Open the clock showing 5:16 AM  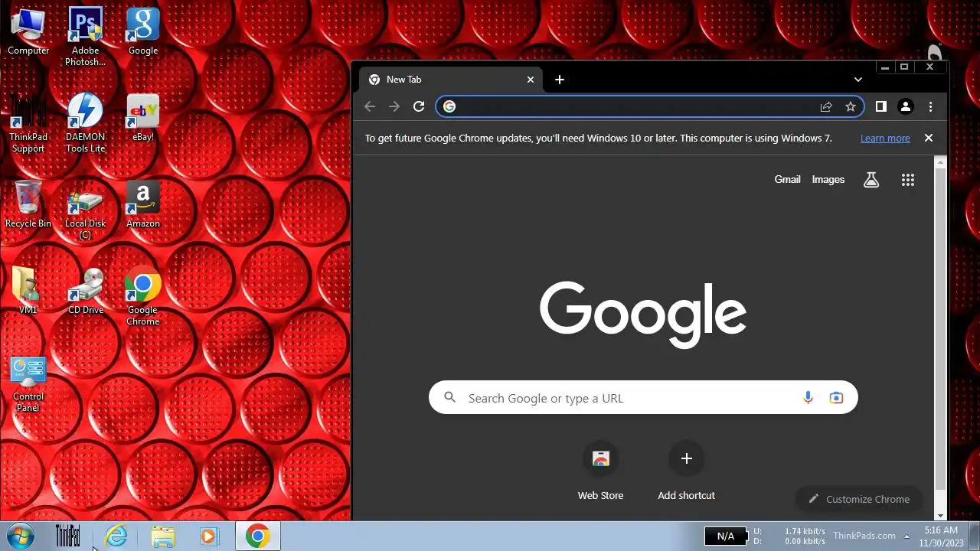click(x=941, y=536)
